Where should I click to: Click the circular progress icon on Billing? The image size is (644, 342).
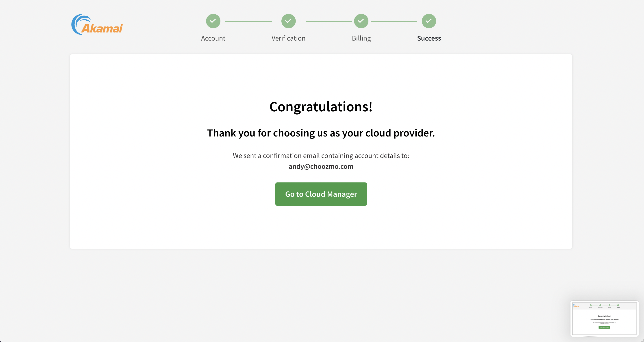[361, 21]
